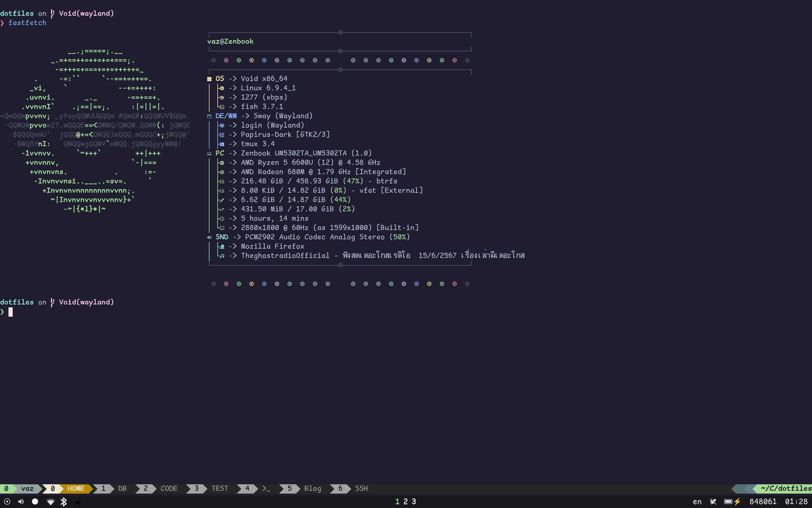Image resolution: width=812 pixels, height=508 pixels.
Task: Click the Void x86_64 OS value
Action: (x=264, y=79)
